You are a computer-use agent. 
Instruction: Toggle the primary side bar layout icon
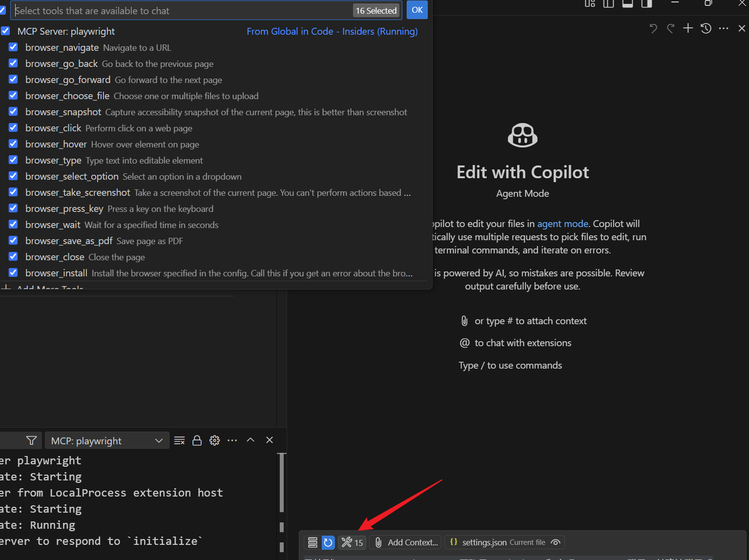pos(608,3)
